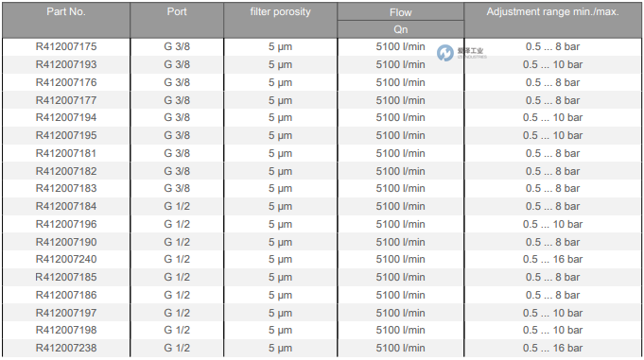Click the Flow column header
Viewport: 644px width, 360px height.
400,12
